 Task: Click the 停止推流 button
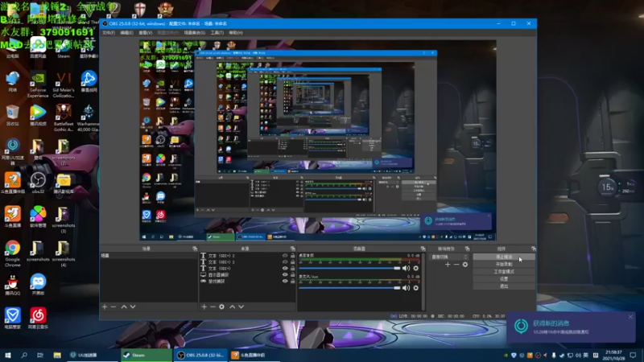pos(504,257)
